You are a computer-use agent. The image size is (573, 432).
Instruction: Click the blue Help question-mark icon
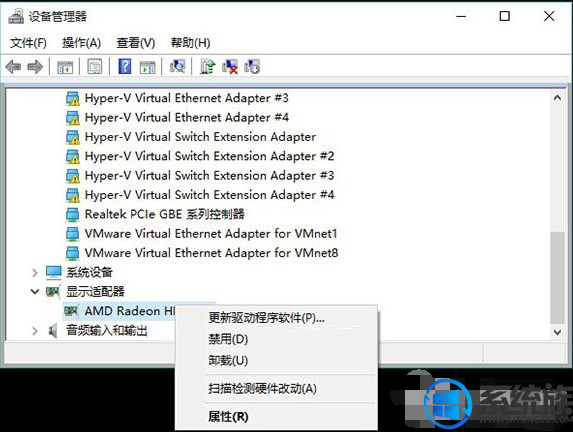point(125,67)
